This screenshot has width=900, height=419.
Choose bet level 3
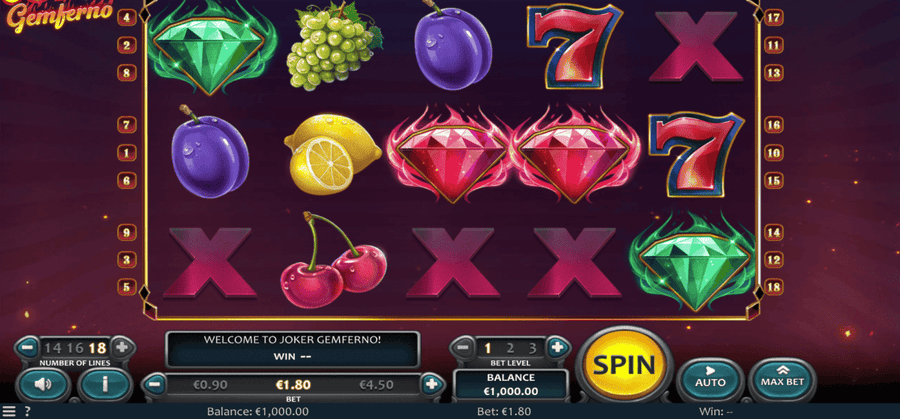[532, 348]
